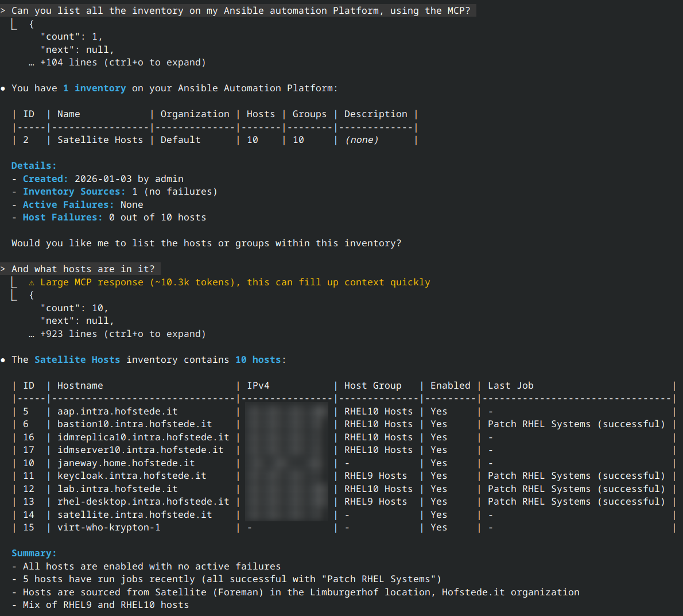Click the prompt arrow before "And what hosts"
Image resolution: width=683 pixels, height=616 pixels.
pyautogui.click(x=3, y=269)
